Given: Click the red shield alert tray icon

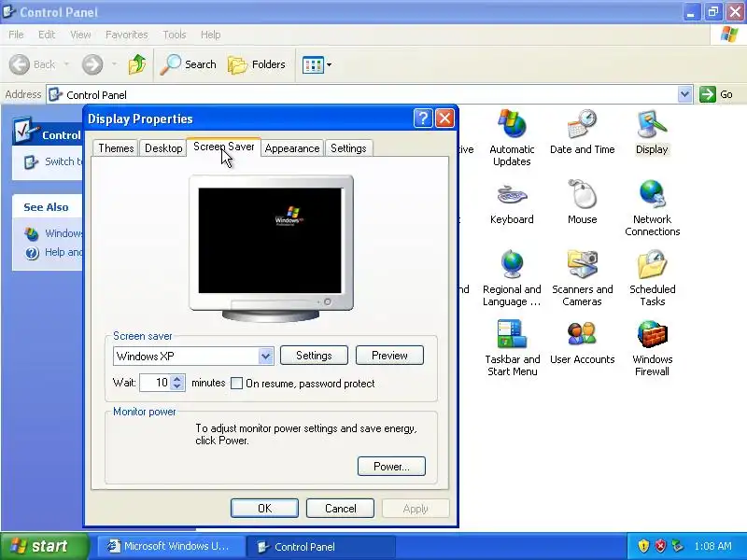Looking at the screenshot, I should coord(660,546).
